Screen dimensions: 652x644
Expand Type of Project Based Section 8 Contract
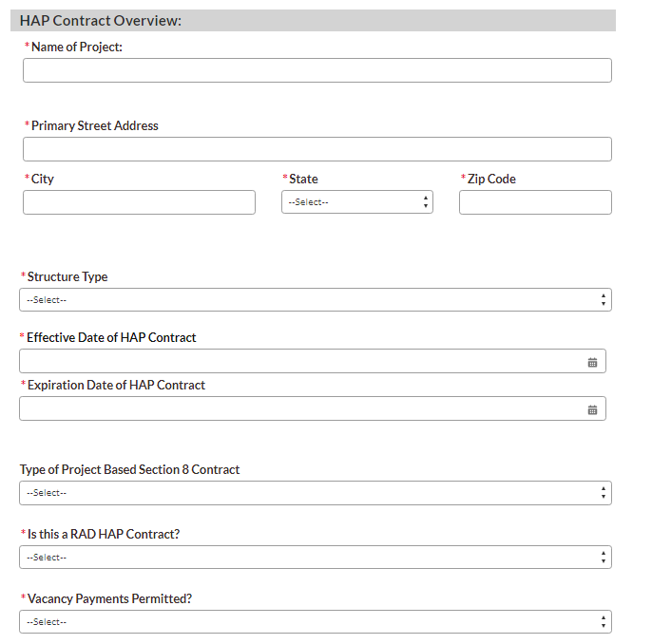pos(315,493)
